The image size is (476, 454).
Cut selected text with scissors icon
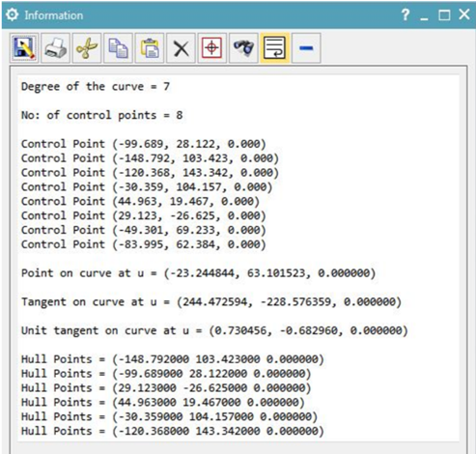[87, 48]
